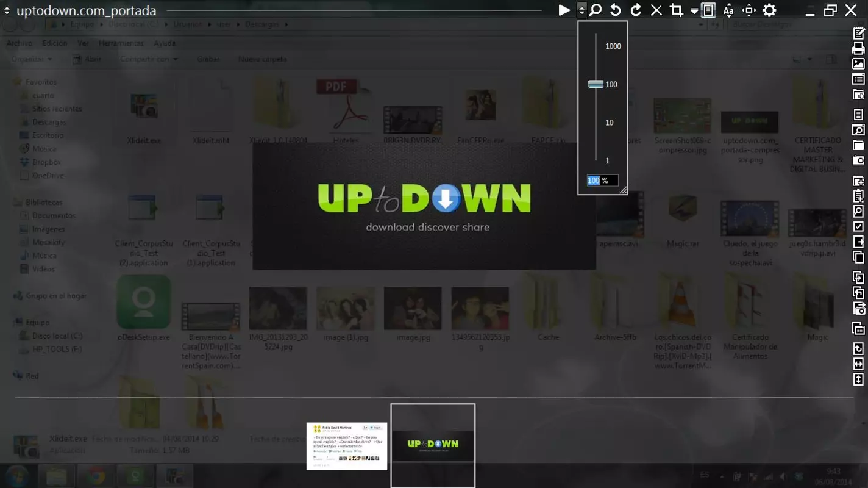Set zoom to the 1000 mark
The width and height of the screenshot is (868, 488).
tap(613, 46)
